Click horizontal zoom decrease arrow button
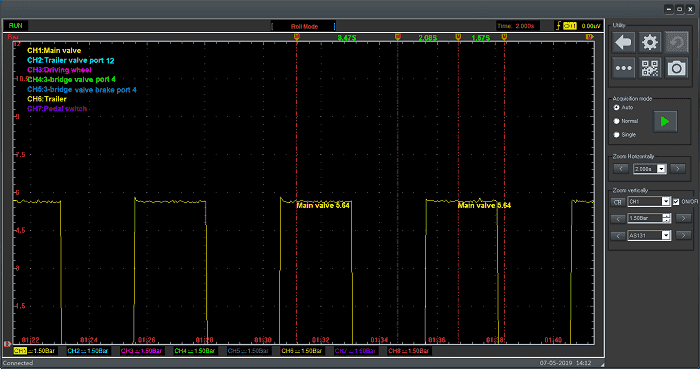The image size is (700, 369). coord(621,169)
